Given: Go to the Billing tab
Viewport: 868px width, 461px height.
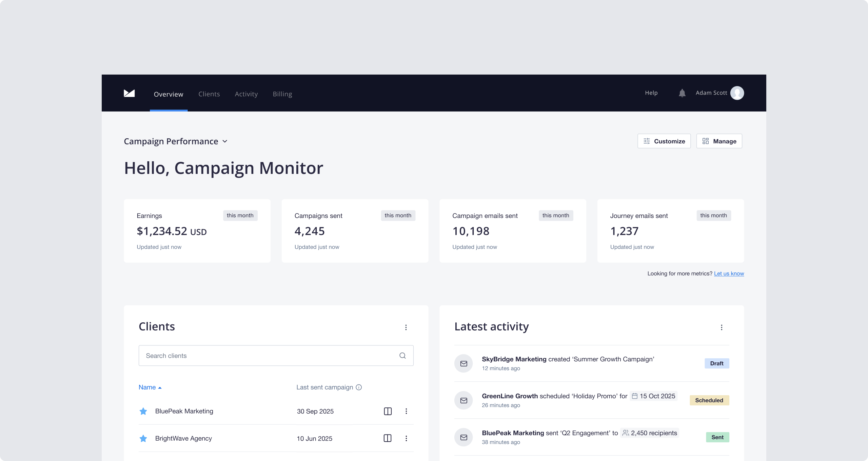Looking at the screenshot, I should point(282,94).
